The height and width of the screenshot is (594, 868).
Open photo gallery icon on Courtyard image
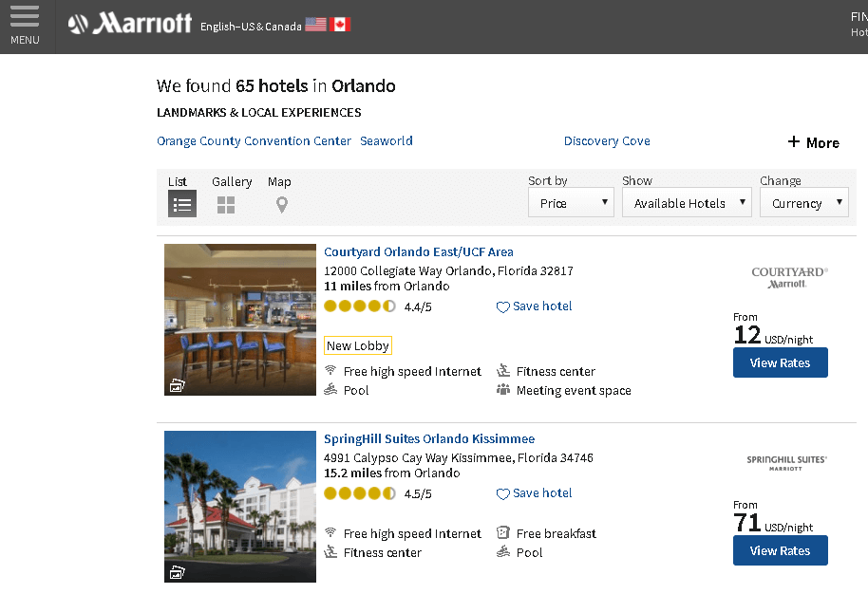[x=178, y=385]
